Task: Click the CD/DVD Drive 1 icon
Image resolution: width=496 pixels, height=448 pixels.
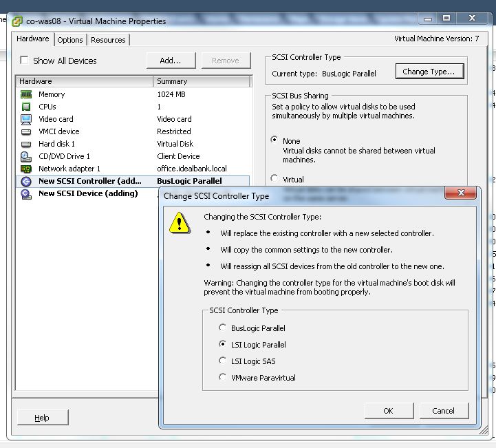Action: (x=26, y=157)
